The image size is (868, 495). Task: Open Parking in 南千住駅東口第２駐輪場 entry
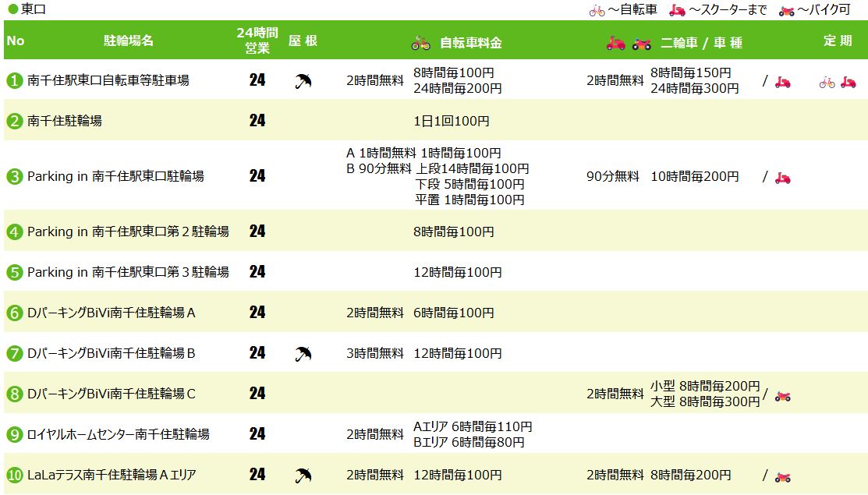[128, 232]
